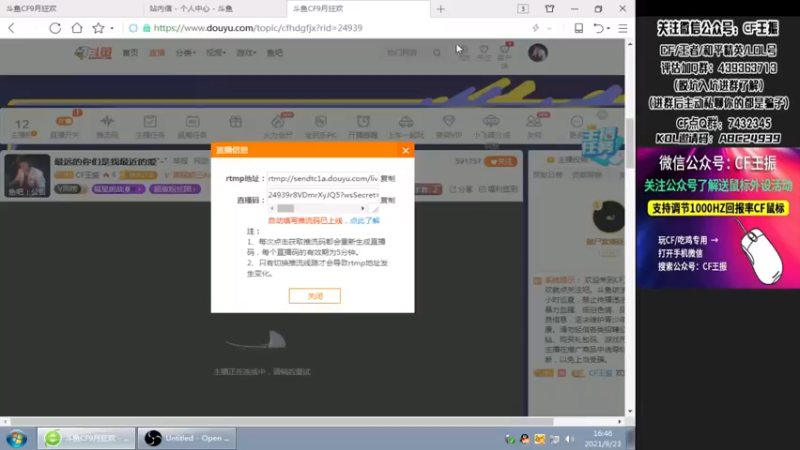
Task: Click the search magnifier icon in the header
Action: [437, 53]
